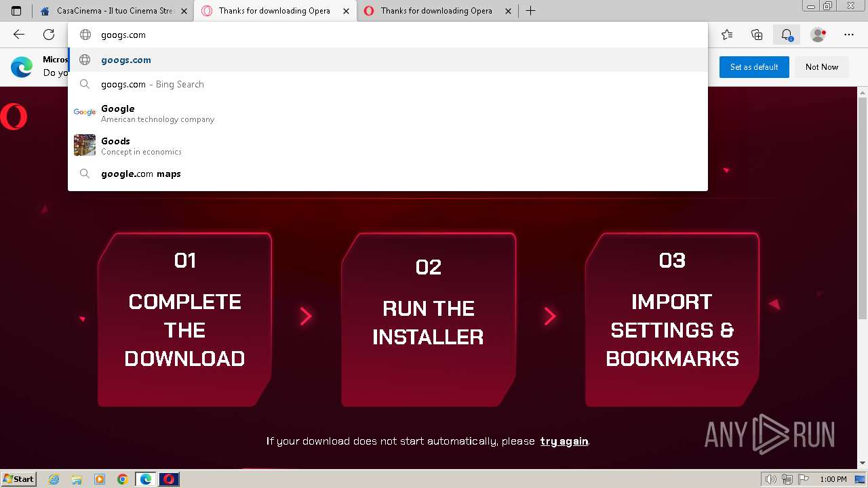This screenshot has height=488, width=868.
Task: Open the Collections icon
Action: (757, 35)
